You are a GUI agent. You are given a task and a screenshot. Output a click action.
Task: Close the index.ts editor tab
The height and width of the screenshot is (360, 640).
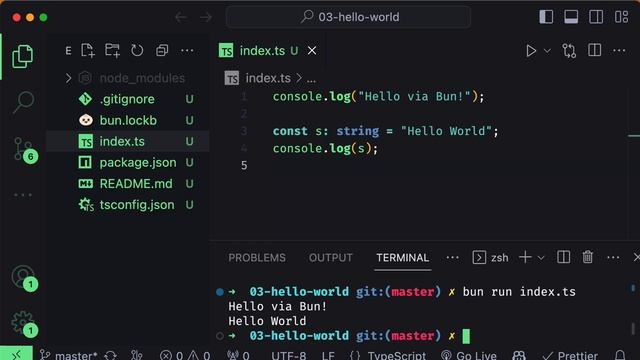point(312,51)
